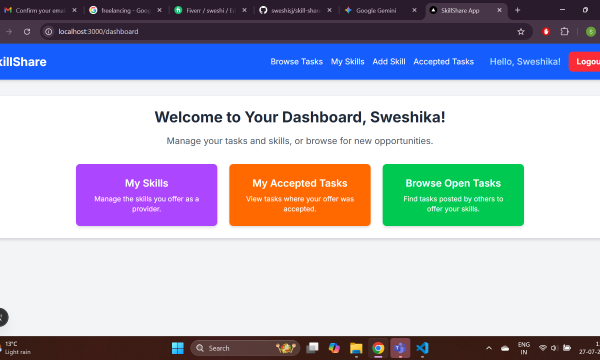Open File Explorer from the taskbar
This screenshot has height=360, width=600.
coord(356,348)
